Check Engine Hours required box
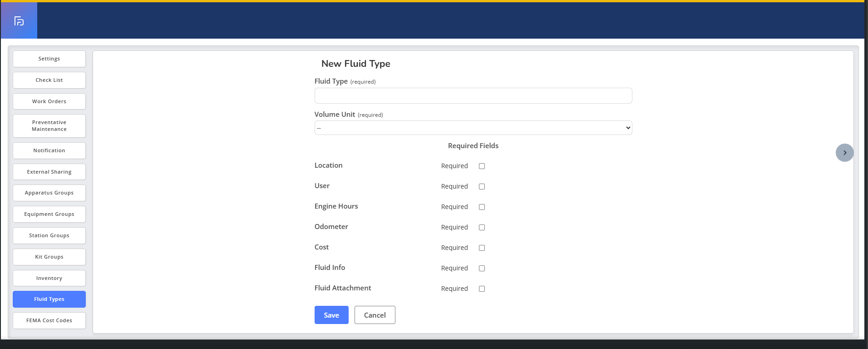 (482, 207)
